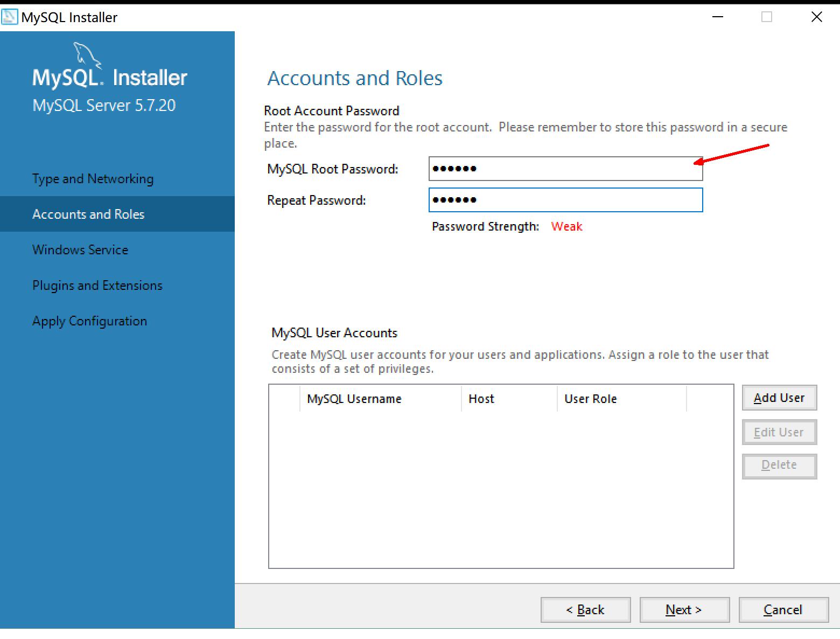Cancel the installer configuration
The image size is (840, 639).
click(783, 610)
